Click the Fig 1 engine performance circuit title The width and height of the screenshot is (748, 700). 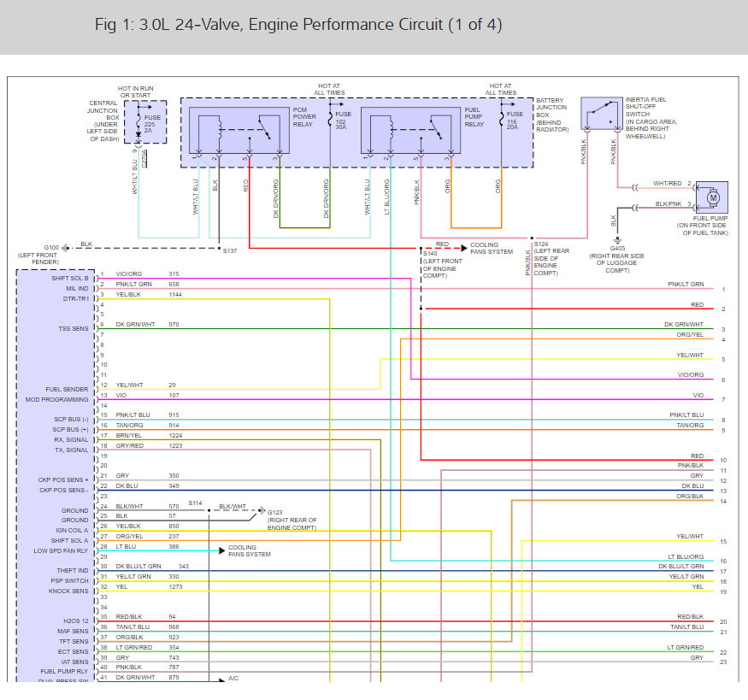tap(298, 25)
